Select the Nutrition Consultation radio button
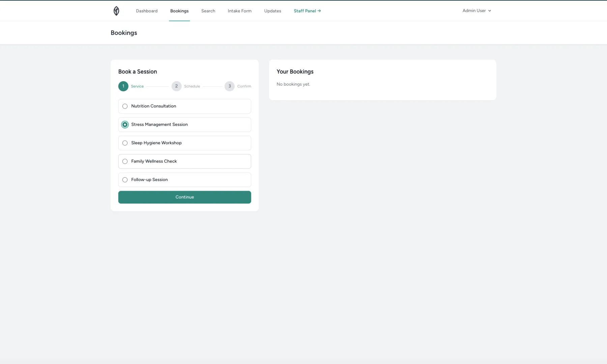Viewport: 607px width, 364px height. [125, 106]
